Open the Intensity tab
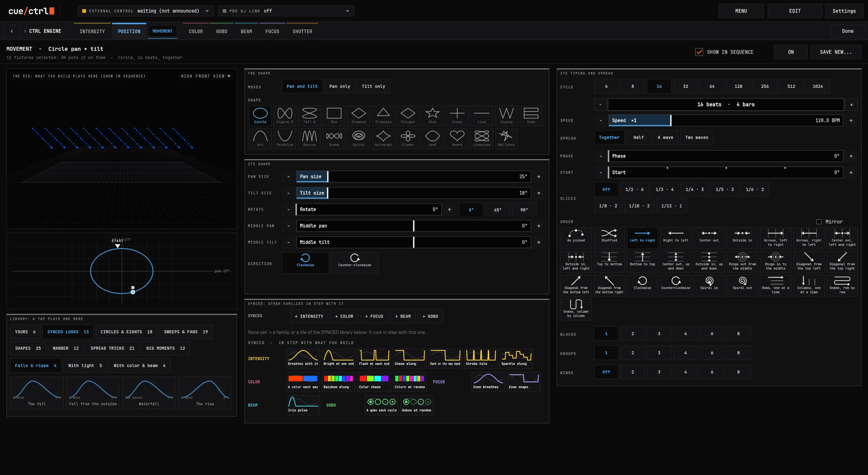Image resolution: width=868 pixels, height=475 pixels. pos(92,31)
